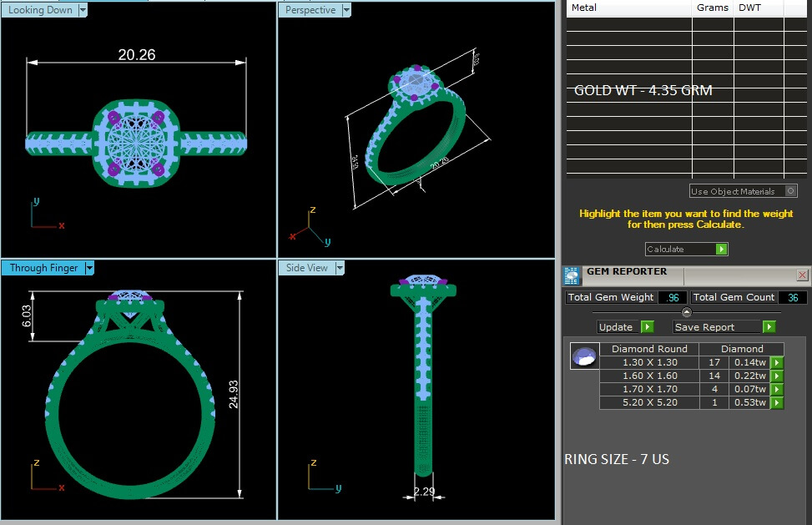Toggle the Use Object Materials option

pos(791,191)
